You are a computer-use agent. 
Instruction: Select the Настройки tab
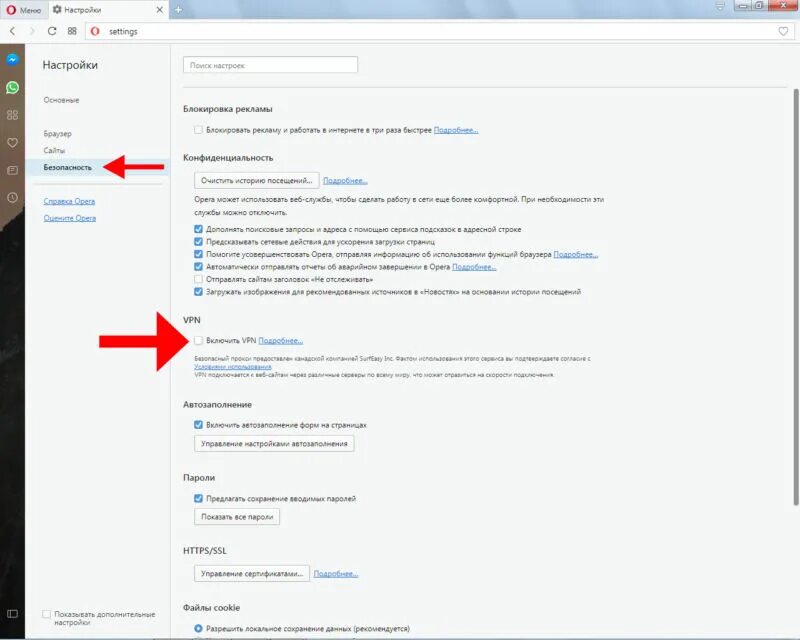coord(101,10)
